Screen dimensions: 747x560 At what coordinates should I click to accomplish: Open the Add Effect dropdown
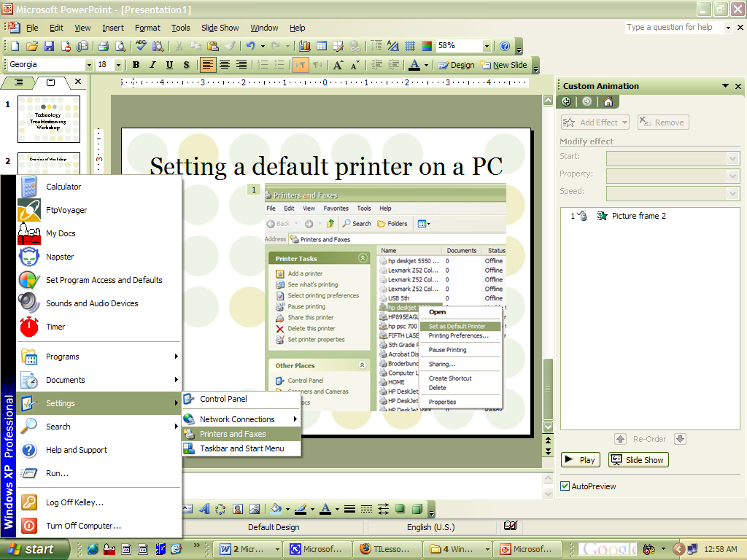point(595,122)
